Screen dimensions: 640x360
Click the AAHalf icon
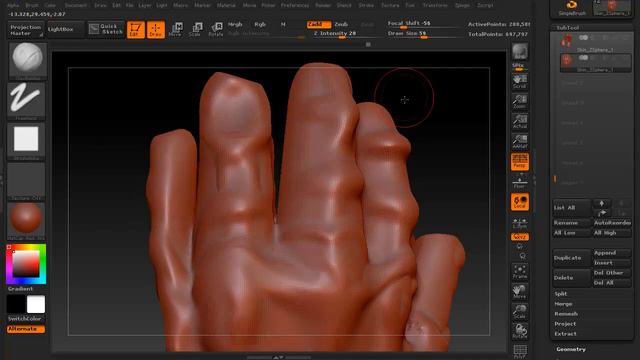click(x=520, y=142)
